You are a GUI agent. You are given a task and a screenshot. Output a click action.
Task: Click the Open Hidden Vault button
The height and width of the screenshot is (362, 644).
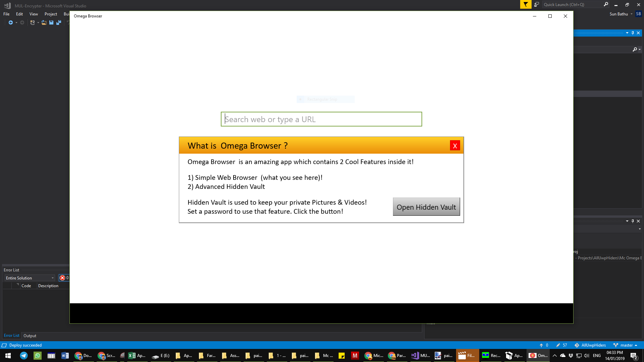point(426,207)
